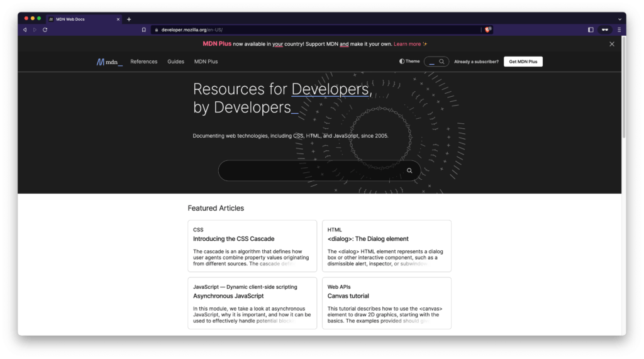Viewport: 644px width, 359px height.
Task: Click the forward navigation arrow
Action: 35,30
